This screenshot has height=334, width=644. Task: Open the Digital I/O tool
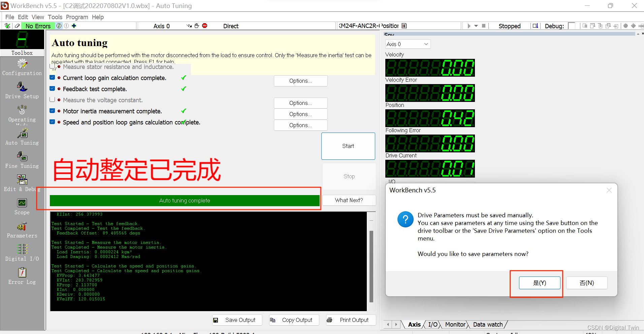(x=22, y=253)
